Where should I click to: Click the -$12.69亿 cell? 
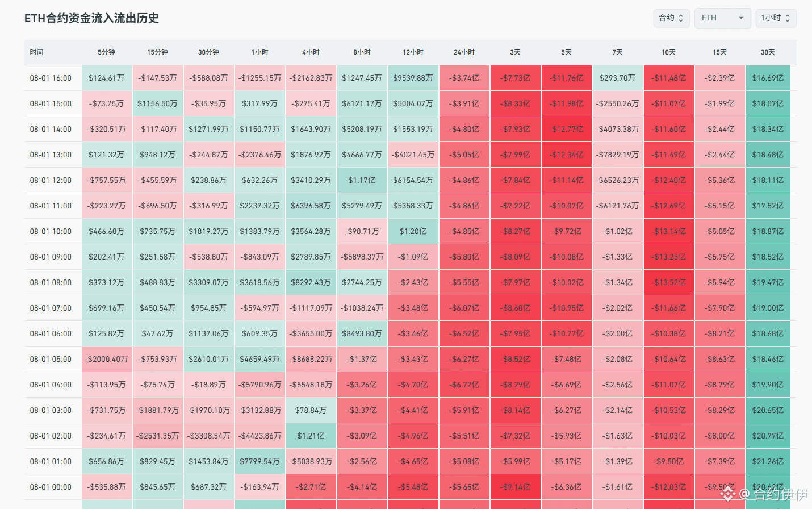click(x=669, y=206)
